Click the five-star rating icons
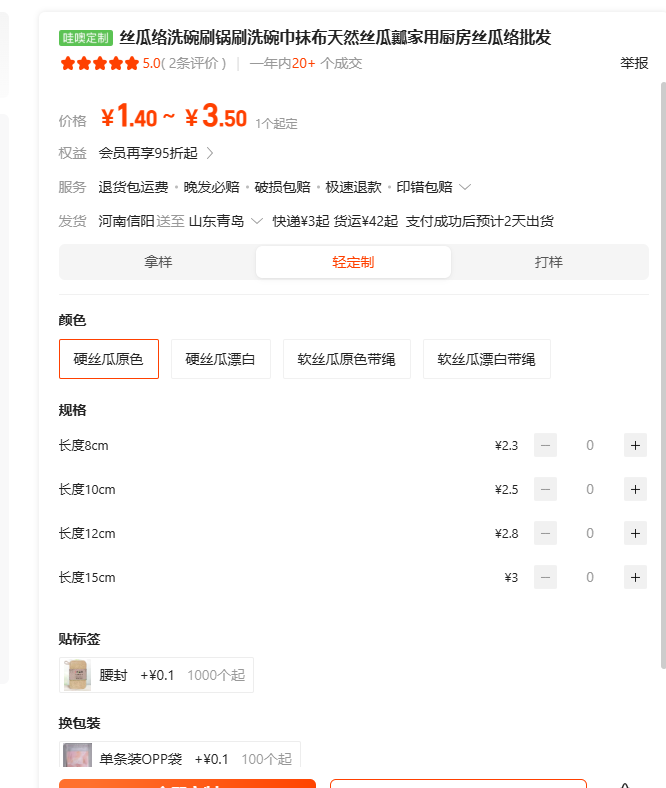This screenshot has height=788, width=666. (99, 63)
